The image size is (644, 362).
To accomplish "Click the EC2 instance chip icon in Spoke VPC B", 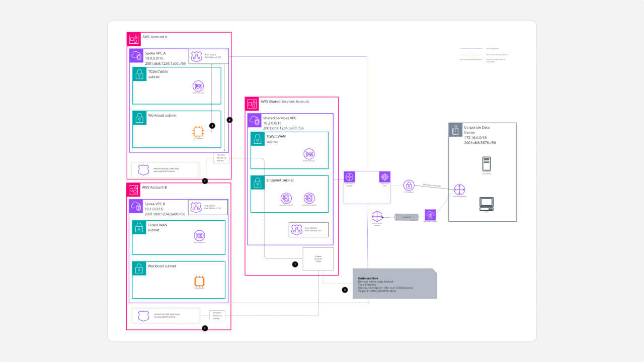I will 199,282.
